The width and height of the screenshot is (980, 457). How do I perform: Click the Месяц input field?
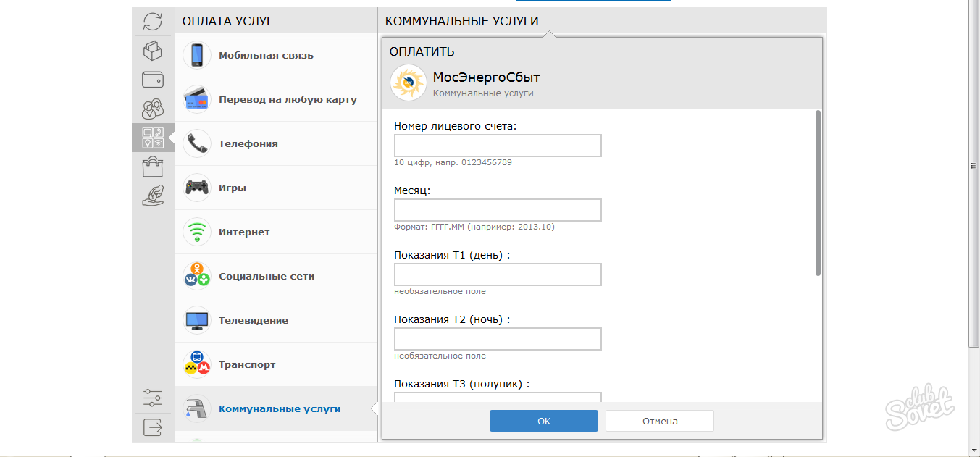click(x=498, y=210)
